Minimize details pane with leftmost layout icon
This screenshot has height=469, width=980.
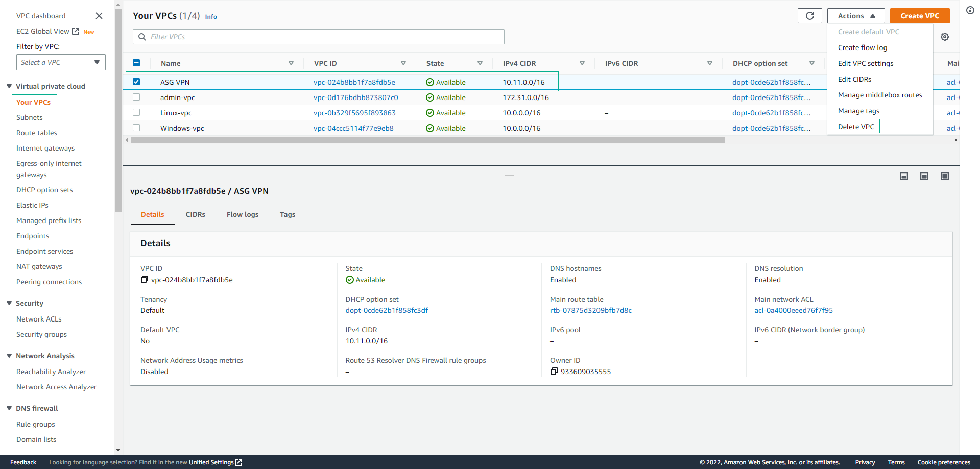[x=904, y=176]
